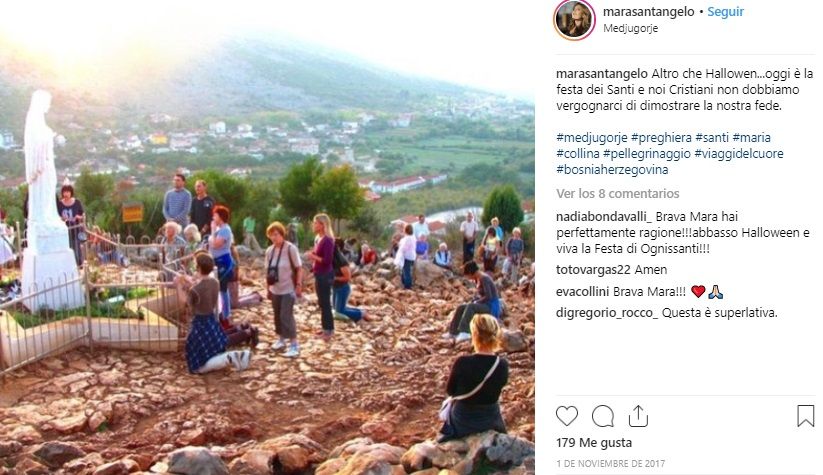Screen dimensions: 823x475
Task: Click the Medjugorje hillside photo
Action: pos(267,237)
